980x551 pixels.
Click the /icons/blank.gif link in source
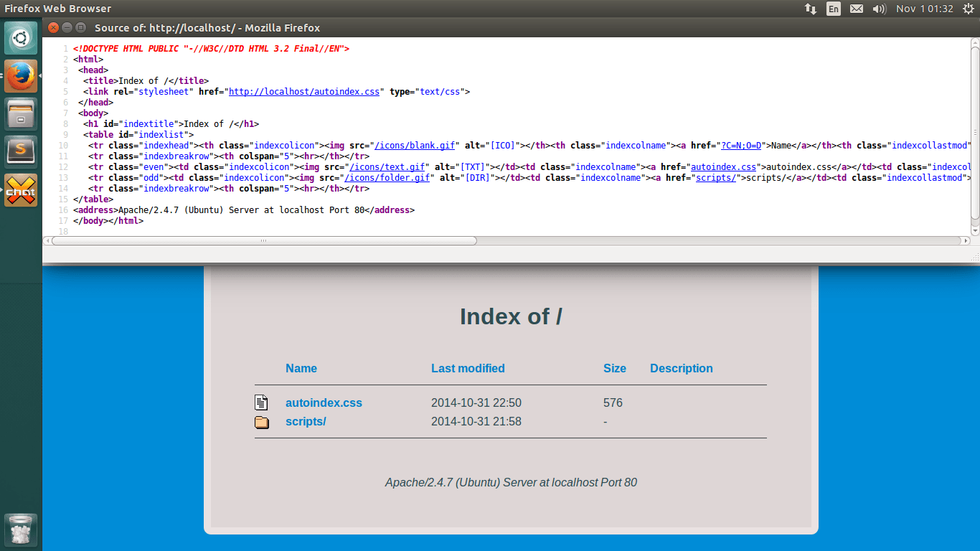415,146
